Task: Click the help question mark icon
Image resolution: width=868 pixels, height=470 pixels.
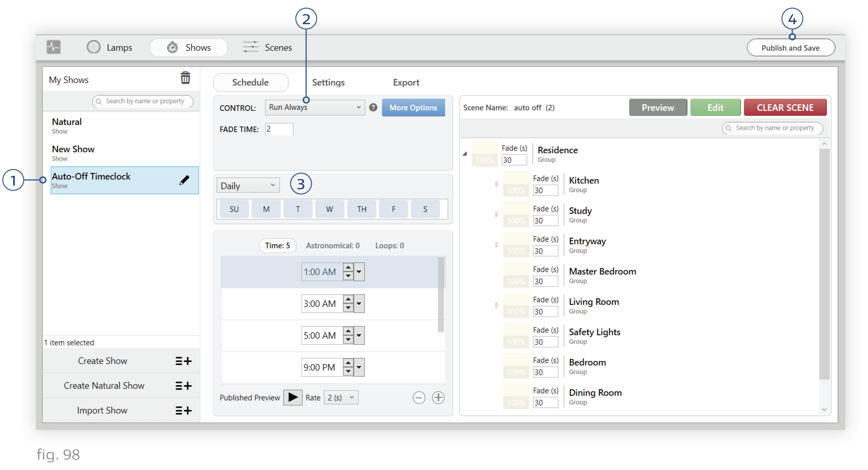Action: click(373, 107)
